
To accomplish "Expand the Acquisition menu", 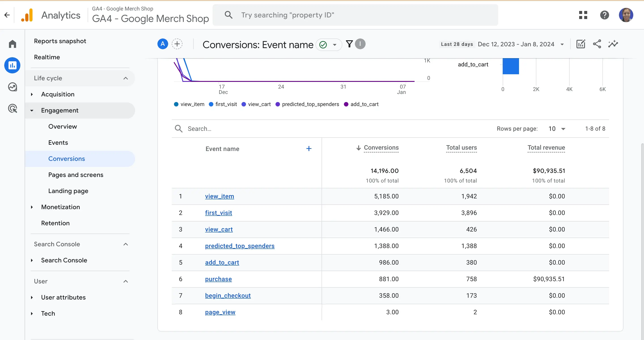I will tap(32, 94).
